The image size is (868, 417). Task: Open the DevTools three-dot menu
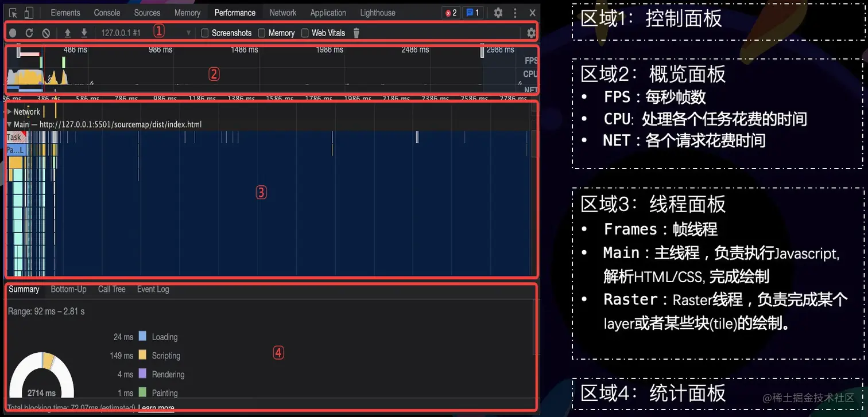tap(515, 13)
